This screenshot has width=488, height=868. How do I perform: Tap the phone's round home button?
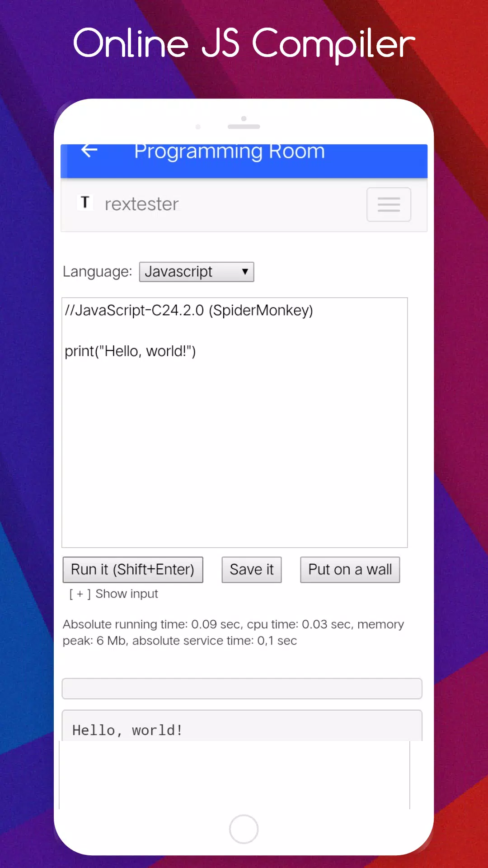(x=244, y=829)
